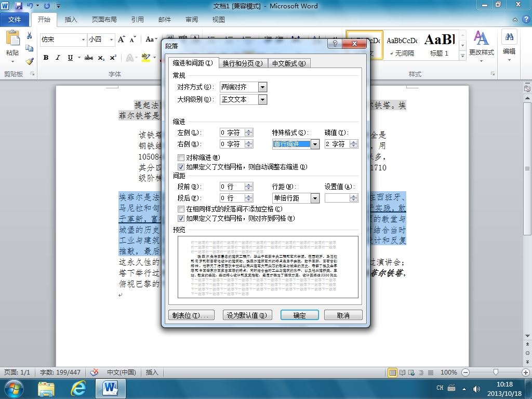
Task: Apply strikethrough with the abc icon
Action: pyautogui.click(x=89, y=58)
